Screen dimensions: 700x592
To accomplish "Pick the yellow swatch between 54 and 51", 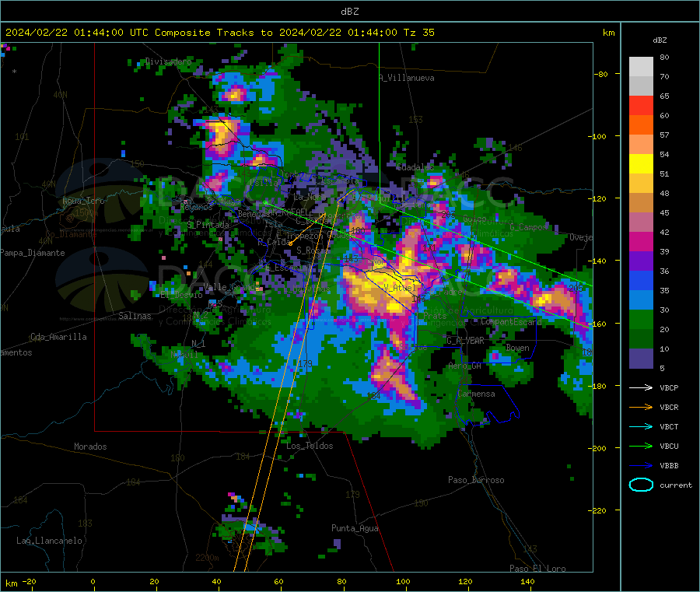I will (641, 164).
